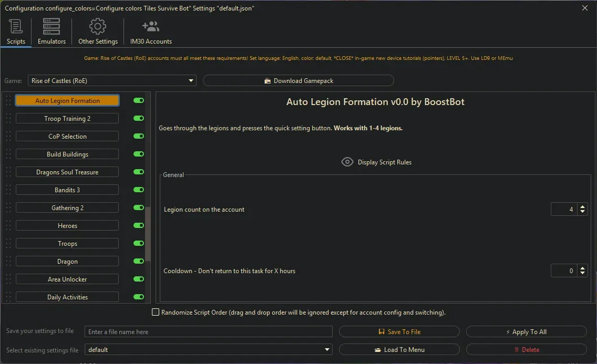The image size is (597, 364).
Task: Click the eye icon for Display Script Rules
Action: pyautogui.click(x=347, y=162)
